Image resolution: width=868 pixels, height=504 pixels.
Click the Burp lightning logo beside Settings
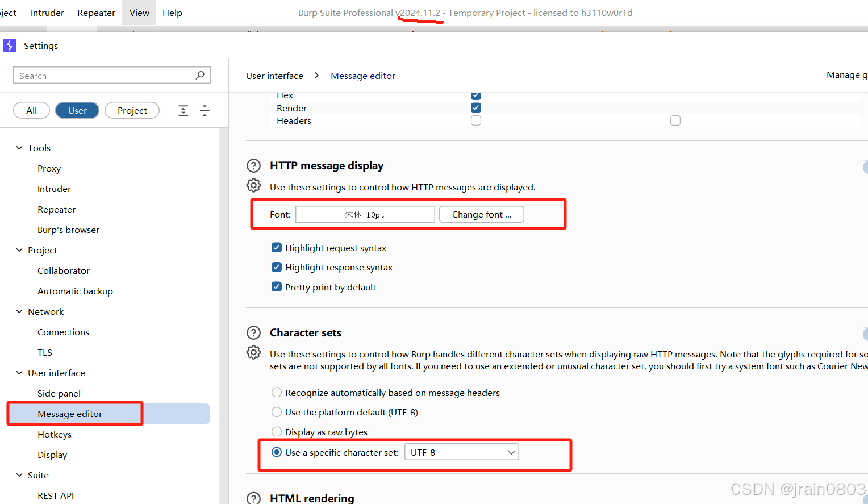coord(10,45)
